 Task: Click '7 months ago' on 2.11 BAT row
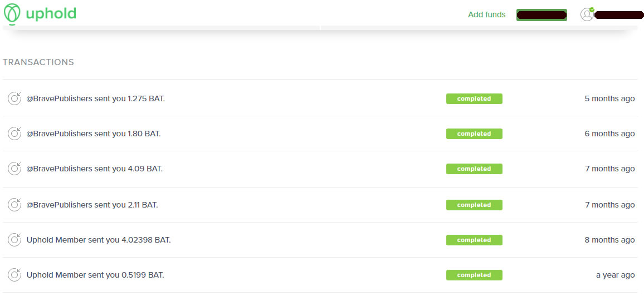609,205
